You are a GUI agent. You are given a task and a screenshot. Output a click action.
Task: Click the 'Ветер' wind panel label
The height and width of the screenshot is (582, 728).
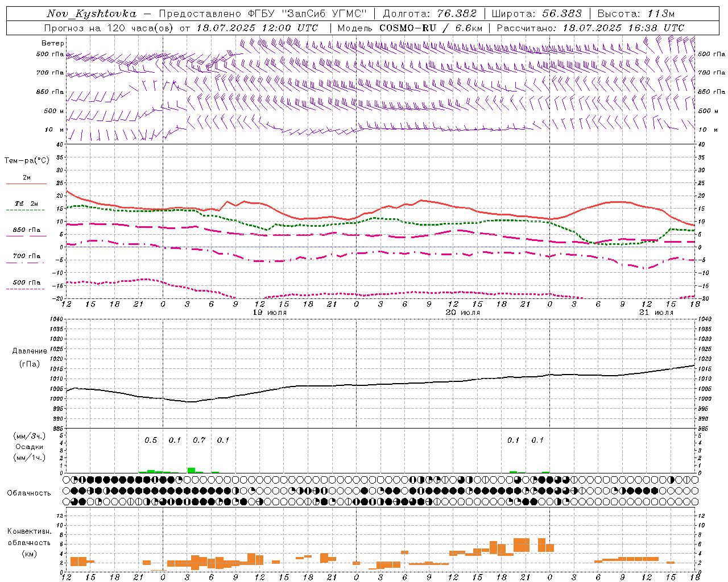(x=53, y=43)
